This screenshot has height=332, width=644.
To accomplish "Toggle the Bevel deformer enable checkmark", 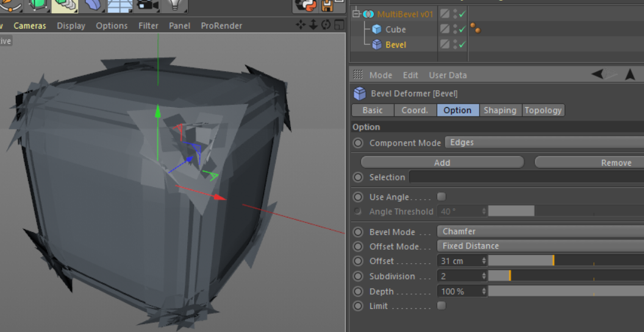I will pos(462,44).
